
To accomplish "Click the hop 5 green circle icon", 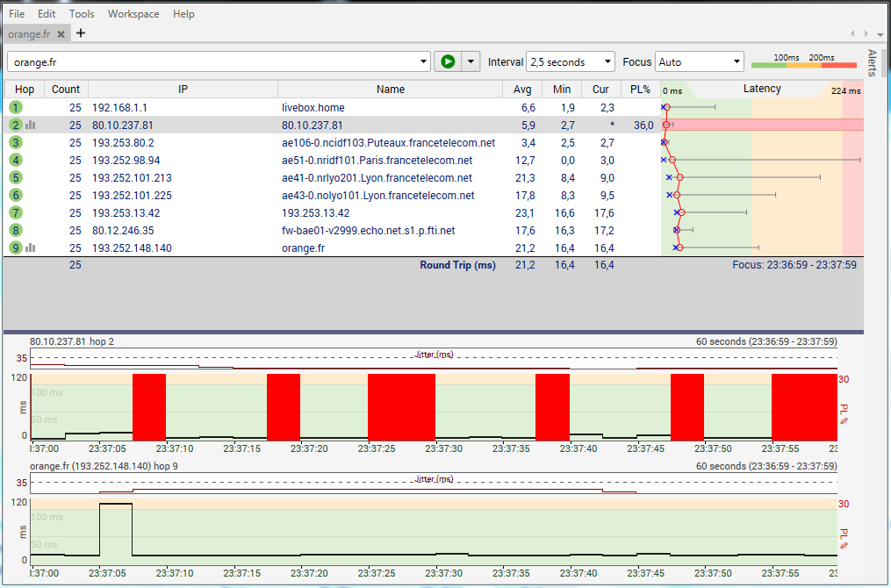I will (x=16, y=178).
